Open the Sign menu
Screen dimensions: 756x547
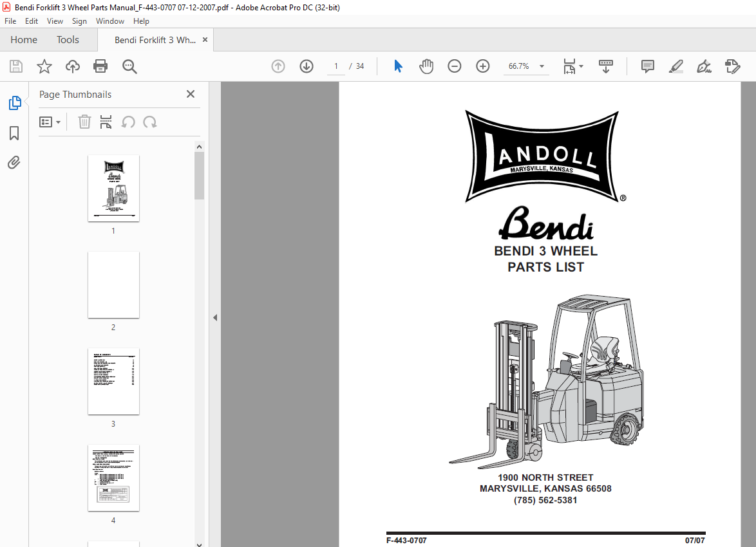pos(79,21)
